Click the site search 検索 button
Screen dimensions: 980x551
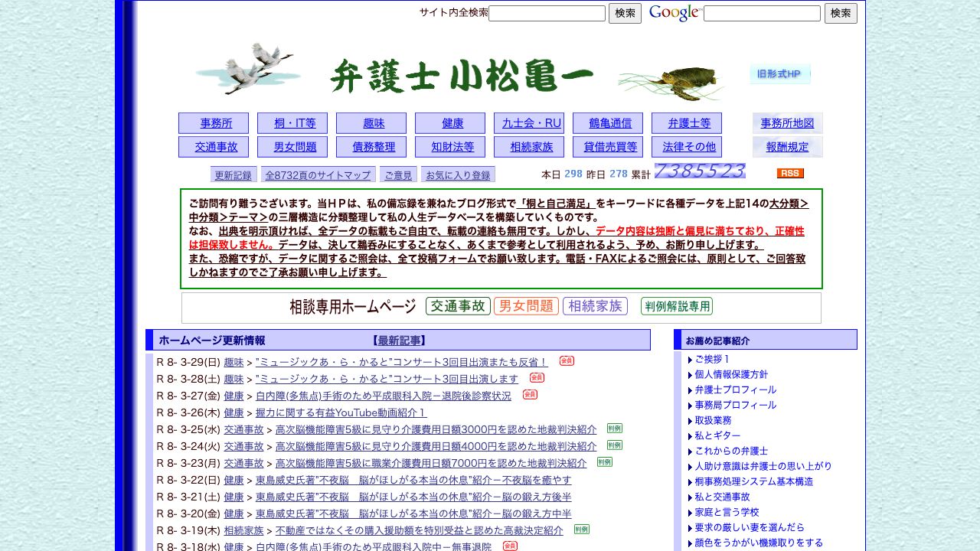tap(625, 13)
